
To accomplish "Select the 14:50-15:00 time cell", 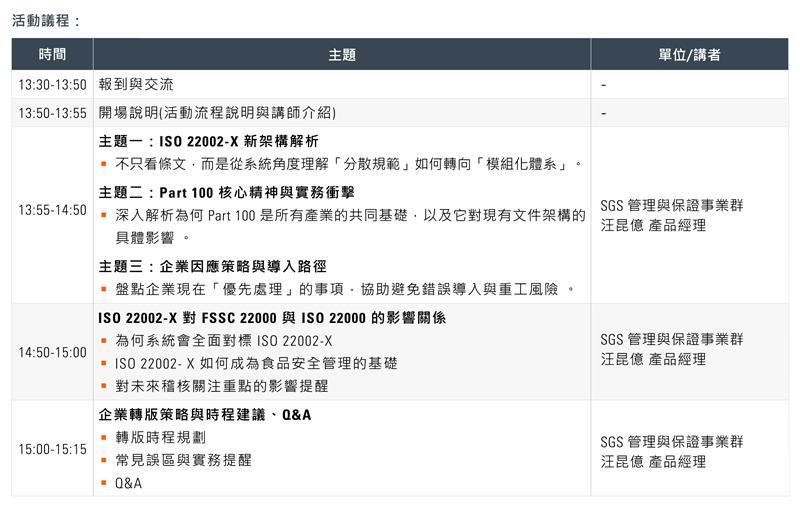I will click(53, 352).
